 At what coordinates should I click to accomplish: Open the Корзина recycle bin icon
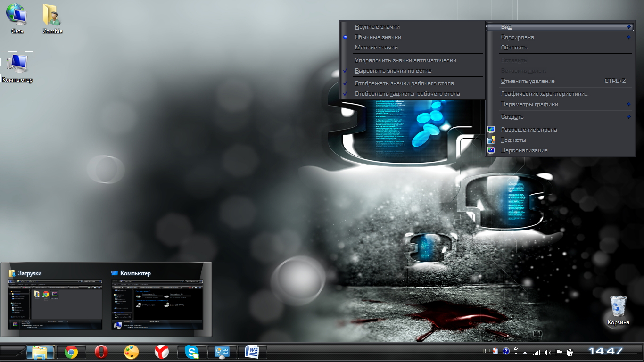[618, 310]
